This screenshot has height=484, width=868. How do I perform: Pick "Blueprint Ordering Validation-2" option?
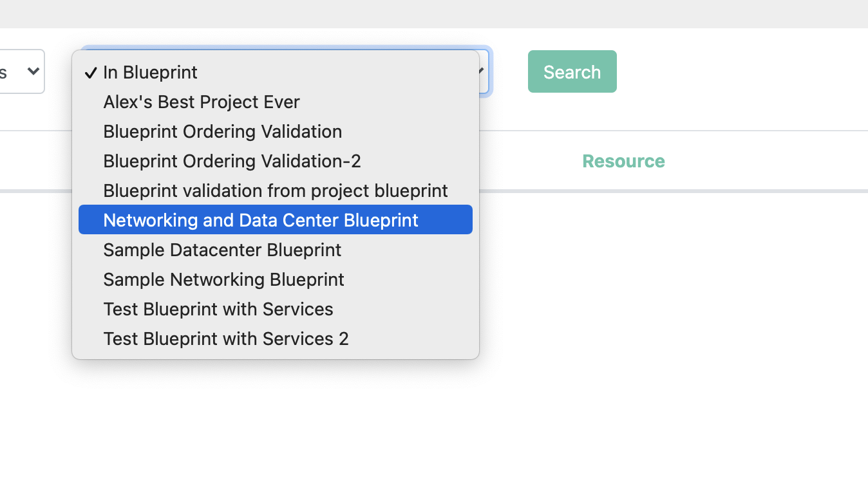232,161
